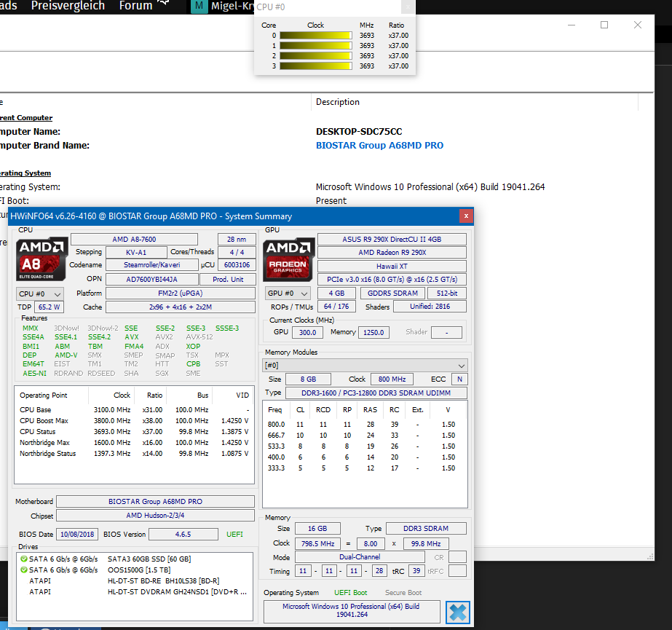Click the memory size 16 GB field

(317, 529)
